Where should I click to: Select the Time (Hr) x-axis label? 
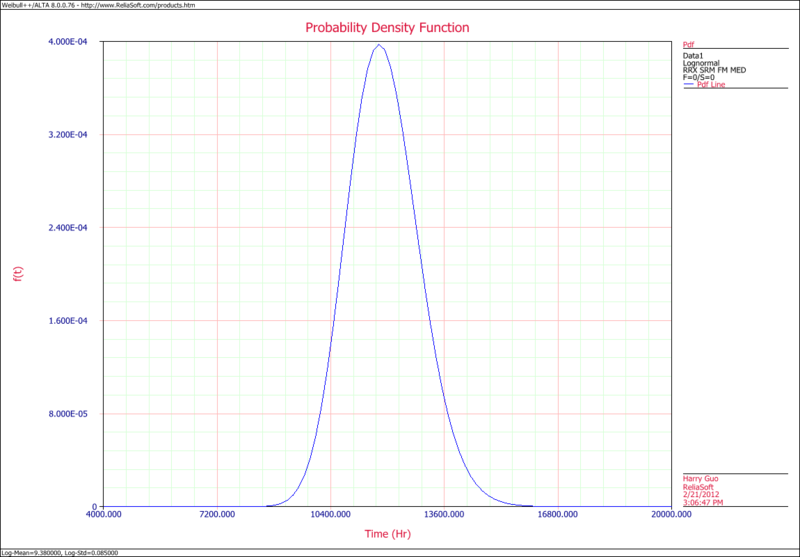[x=389, y=534]
